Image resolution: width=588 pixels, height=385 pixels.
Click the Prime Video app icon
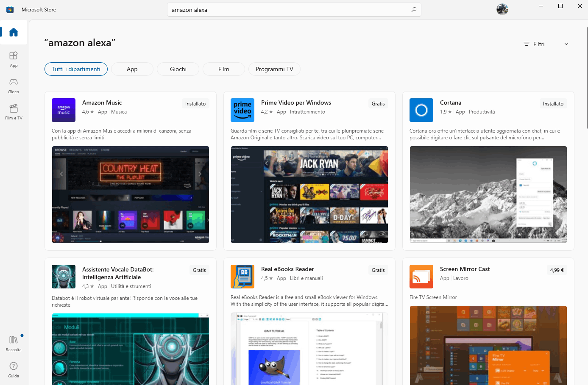click(242, 110)
